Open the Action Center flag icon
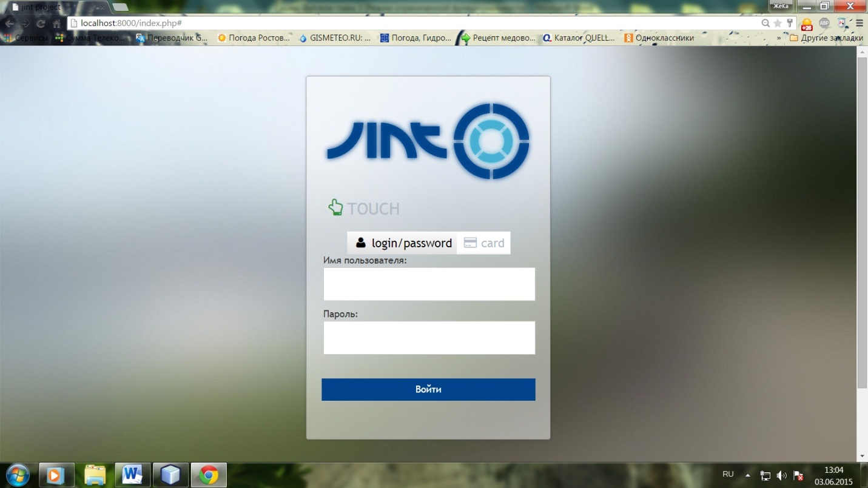868x488 pixels. (x=798, y=476)
